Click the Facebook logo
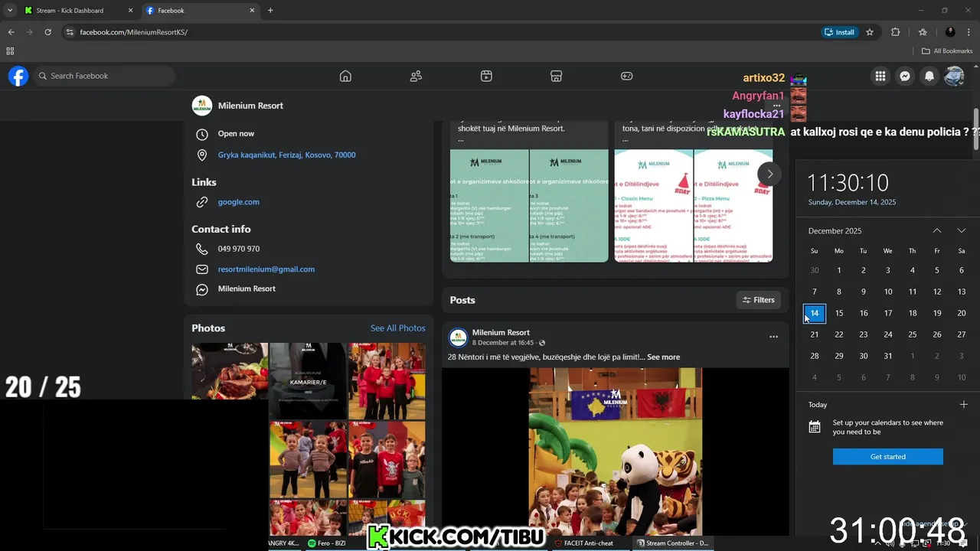980x551 pixels. [18, 76]
